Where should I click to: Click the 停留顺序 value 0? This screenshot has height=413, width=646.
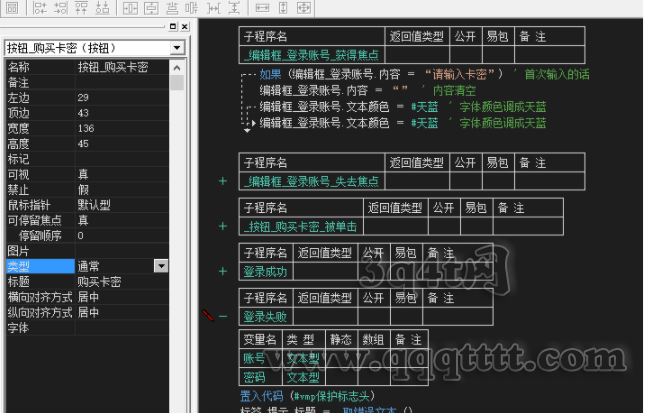(x=80, y=235)
